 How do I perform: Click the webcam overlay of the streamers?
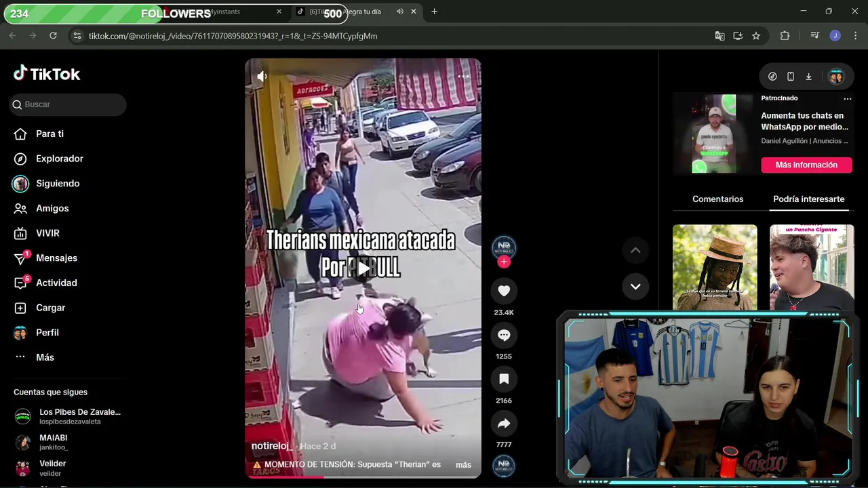(709, 398)
